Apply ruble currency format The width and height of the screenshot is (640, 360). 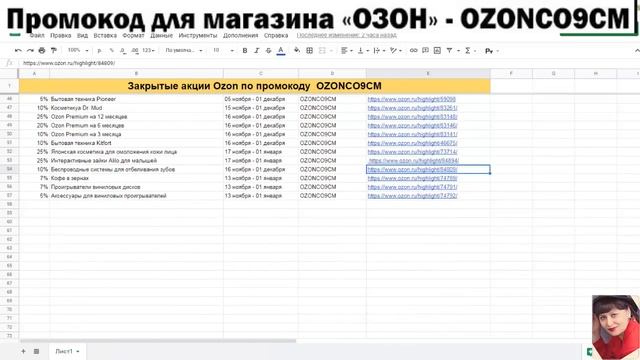99,51
